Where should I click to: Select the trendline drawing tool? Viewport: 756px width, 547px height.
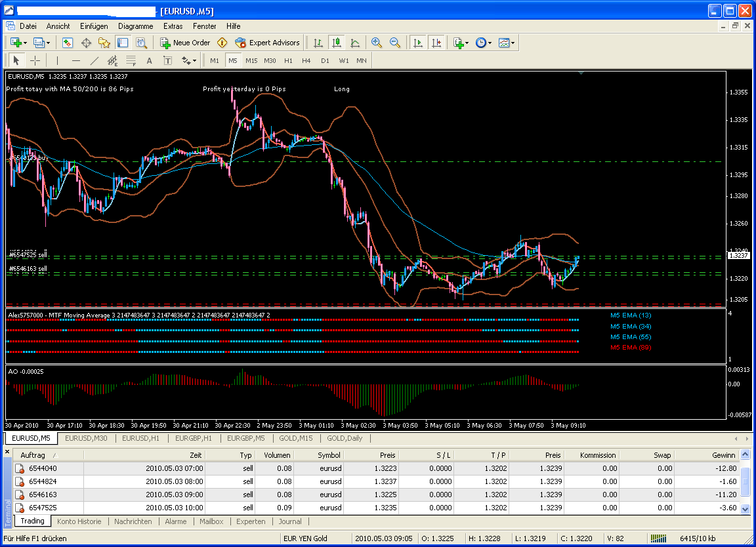click(x=94, y=60)
